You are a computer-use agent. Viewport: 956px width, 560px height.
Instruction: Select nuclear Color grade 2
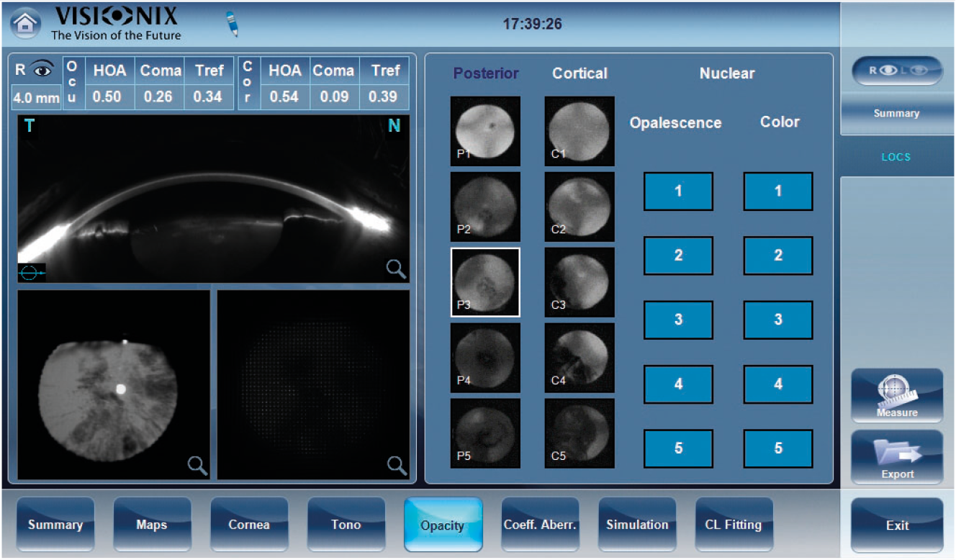point(777,256)
